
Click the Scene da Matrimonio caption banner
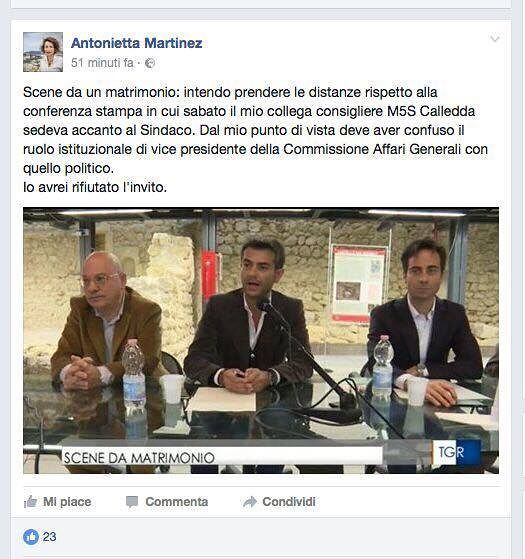[x=222, y=457]
